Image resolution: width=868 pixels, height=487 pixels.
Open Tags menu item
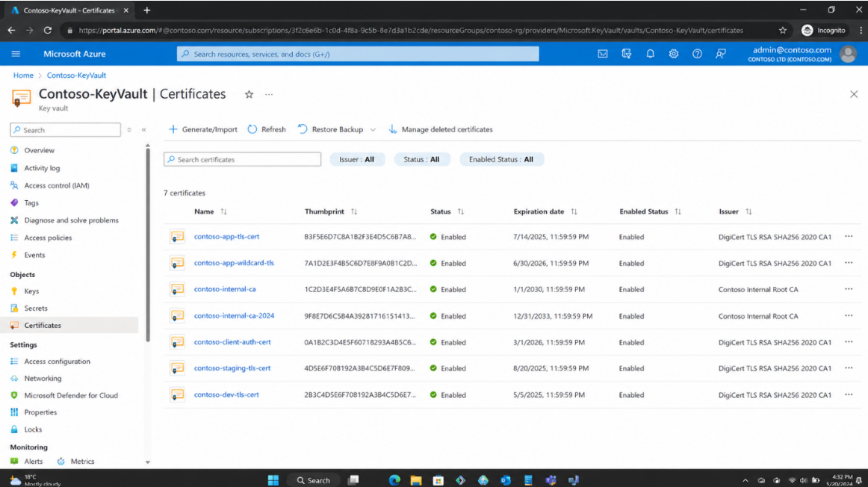pyautogui.click(x=31, y=203)
